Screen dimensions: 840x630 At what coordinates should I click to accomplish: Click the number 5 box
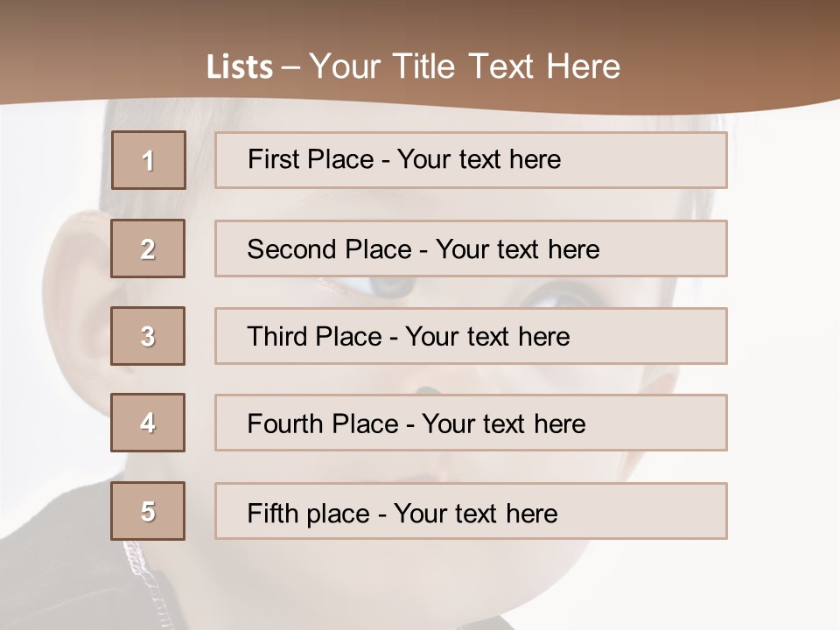click(x=149, y=511)
